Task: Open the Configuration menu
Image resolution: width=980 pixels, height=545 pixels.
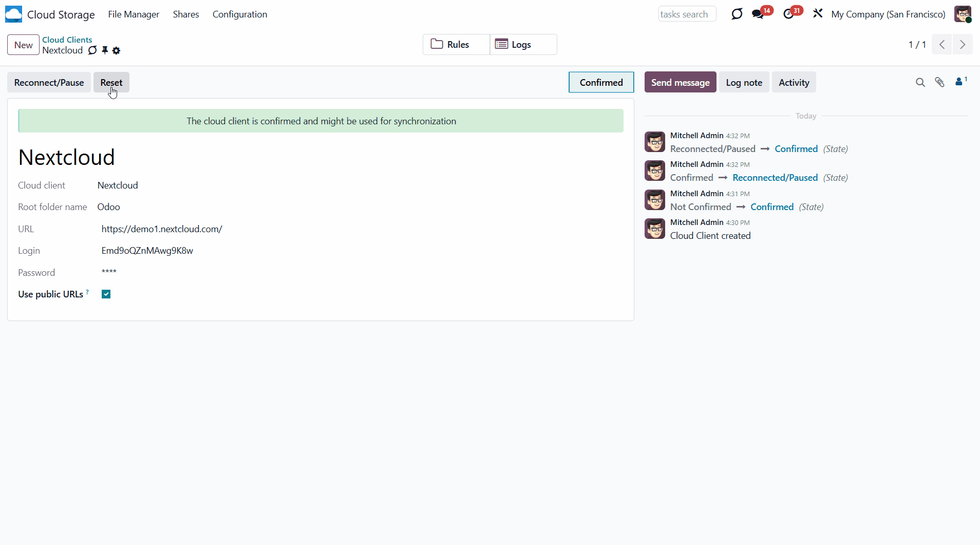Action: pyautogui.click(x=240, y=14)
